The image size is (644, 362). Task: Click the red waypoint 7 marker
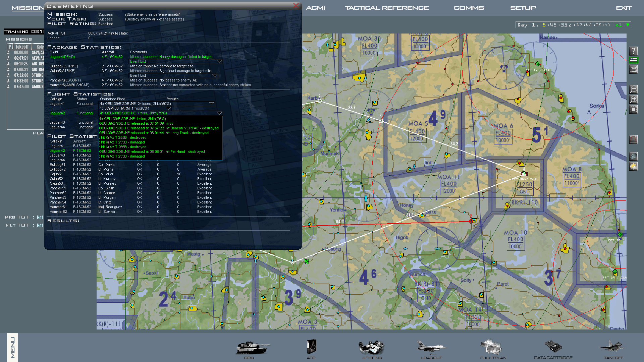tap(471, 221)
